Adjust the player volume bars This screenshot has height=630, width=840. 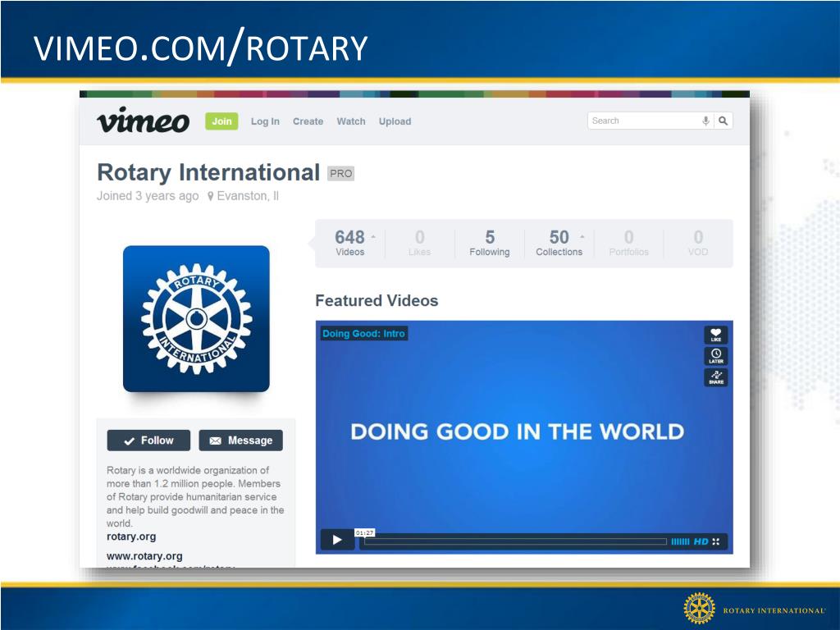tap(680, 541)
